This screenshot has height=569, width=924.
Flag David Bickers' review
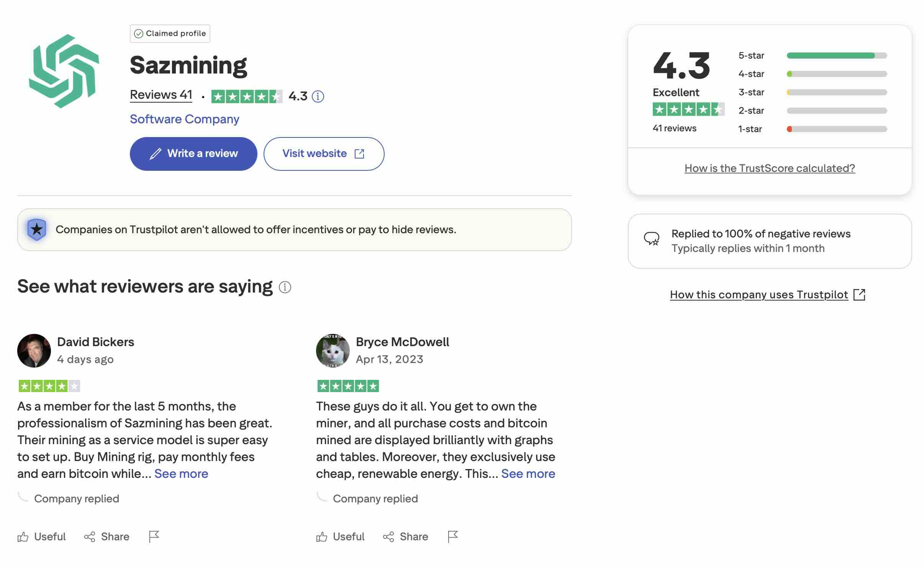pos(154,536)
